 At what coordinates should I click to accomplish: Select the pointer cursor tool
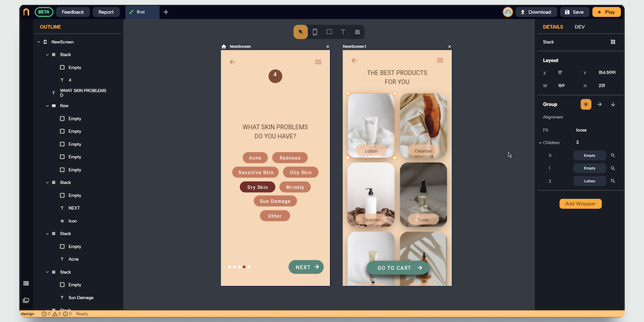click(301, 32)
